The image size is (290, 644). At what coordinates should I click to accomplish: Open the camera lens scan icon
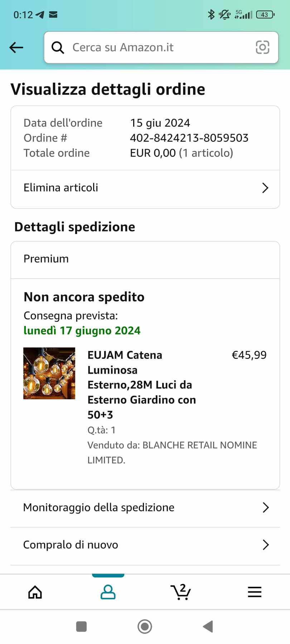(x=262, y=47)
